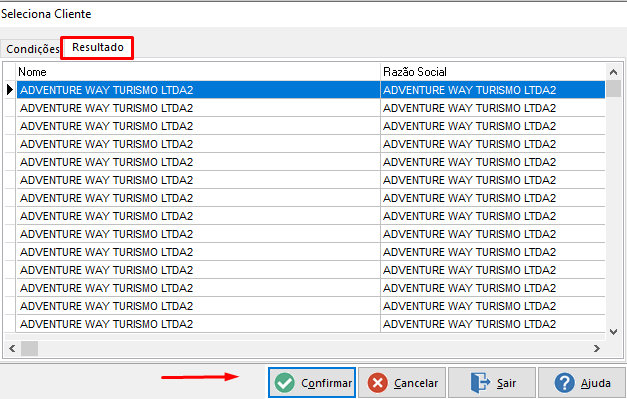
Task: Click the Sair exit button
Action: 492,383
